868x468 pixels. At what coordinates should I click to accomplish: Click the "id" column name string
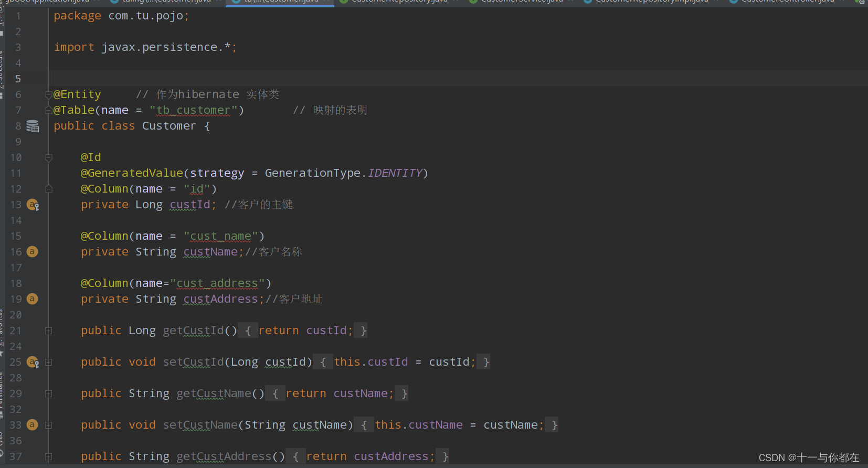click(x=197, y=189)
